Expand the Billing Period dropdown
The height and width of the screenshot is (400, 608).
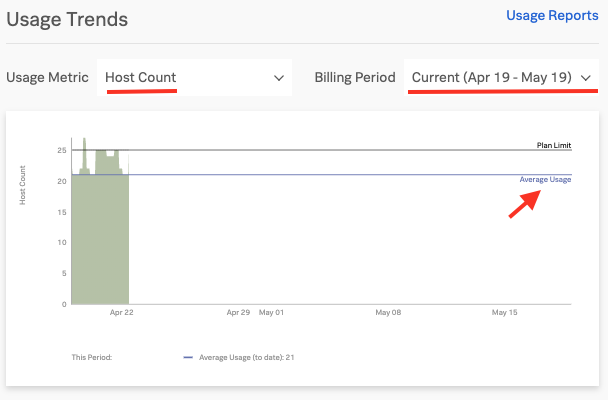point(501,77)
